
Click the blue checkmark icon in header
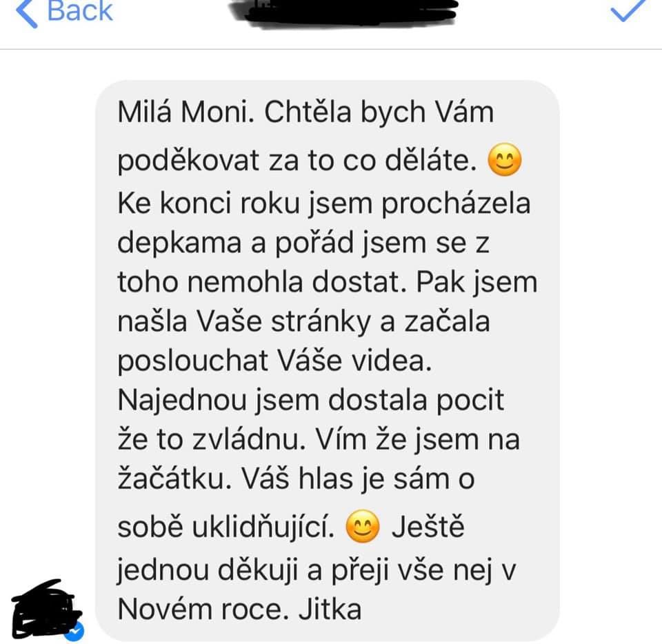[x=628, y=10]
